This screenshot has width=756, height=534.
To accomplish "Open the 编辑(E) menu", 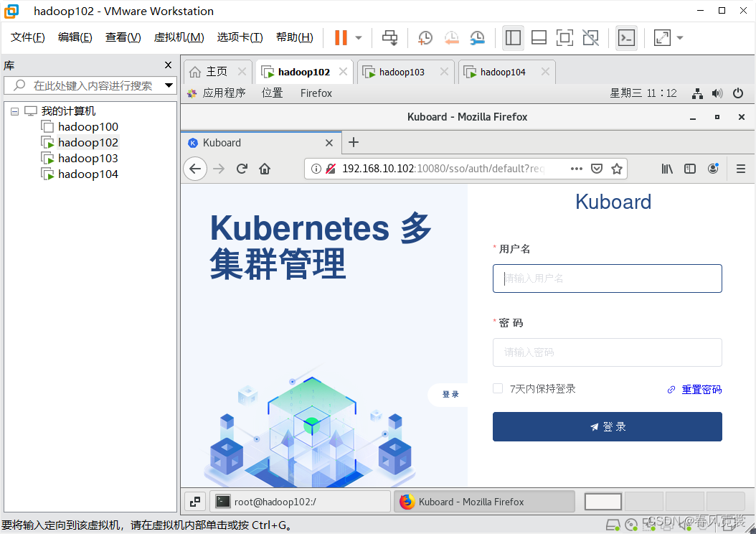I will [75, 37].
